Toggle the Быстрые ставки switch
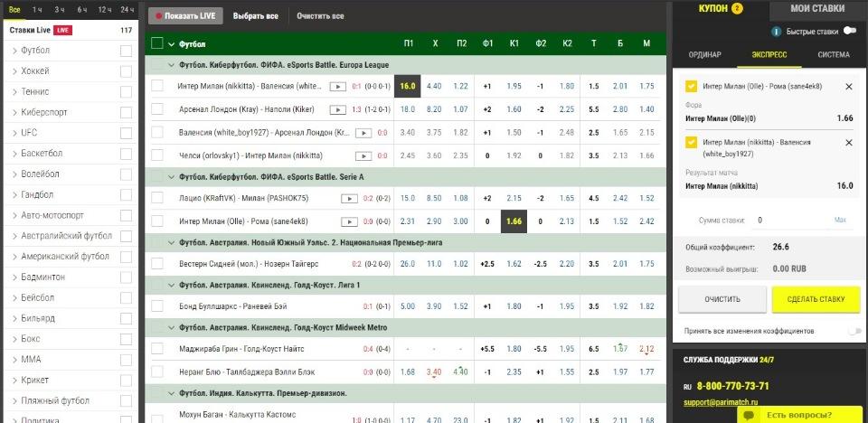Viewport: 868px width, 423px height. pyautogui.click(x=849, y=32)
